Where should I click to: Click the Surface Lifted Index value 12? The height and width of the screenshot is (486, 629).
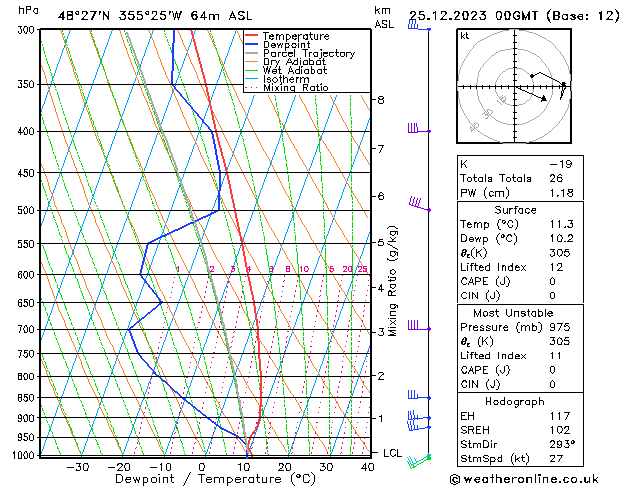point(556,267)
